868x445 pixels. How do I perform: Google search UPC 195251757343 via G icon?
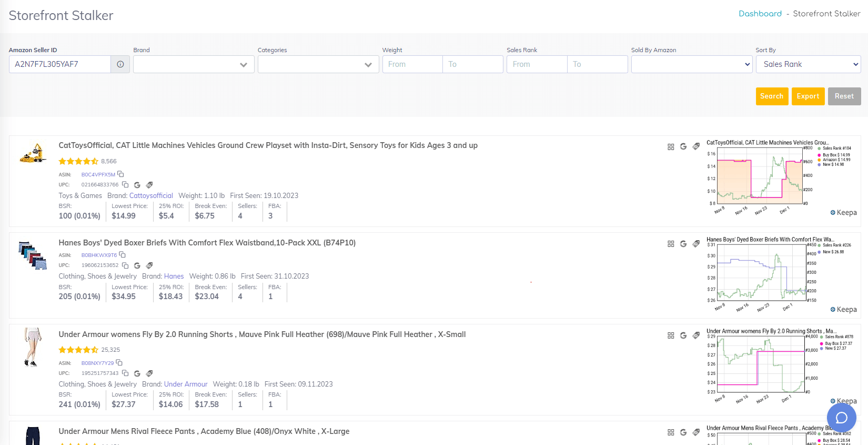pos(137,373)
